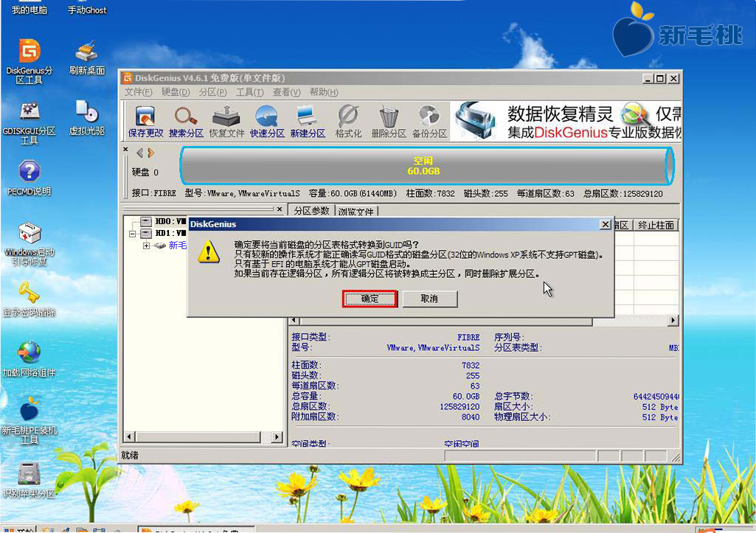Close the disk map pane with X
This screenshot has width=756, height=533.
coord(125,150)
